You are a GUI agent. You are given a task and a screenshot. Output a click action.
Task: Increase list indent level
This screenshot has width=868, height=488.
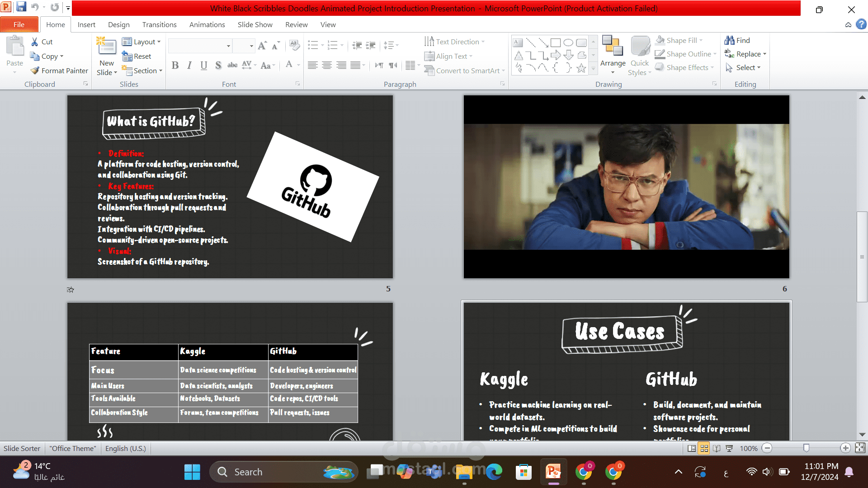click(371, 45)
